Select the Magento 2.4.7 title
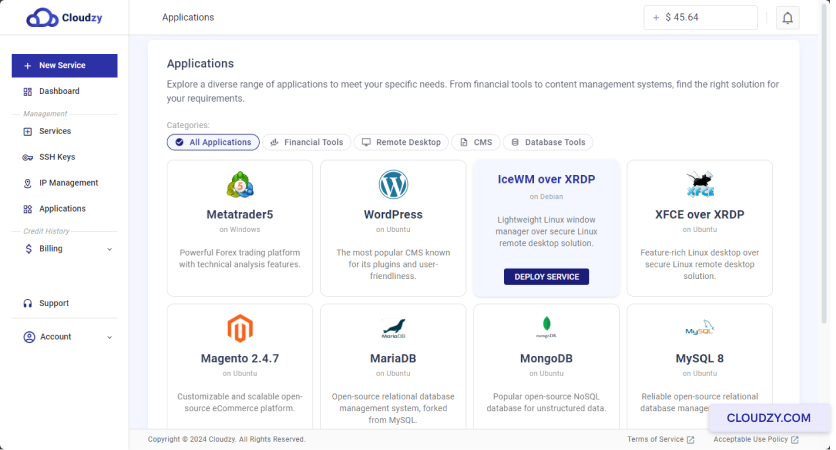 point(240,359)
